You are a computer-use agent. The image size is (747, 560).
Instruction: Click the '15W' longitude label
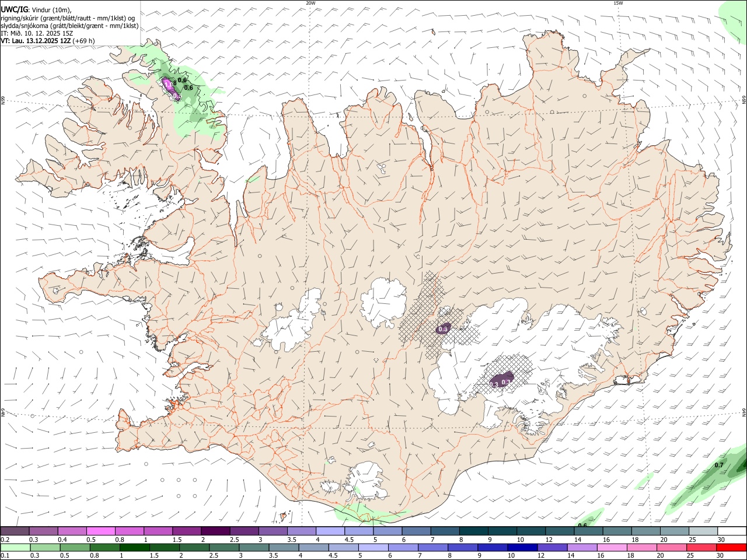pos(618,3)
